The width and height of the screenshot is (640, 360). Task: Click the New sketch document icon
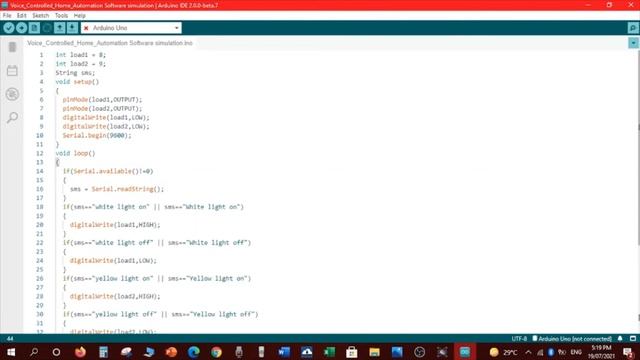pyautogui.click(x=34, y=28)
